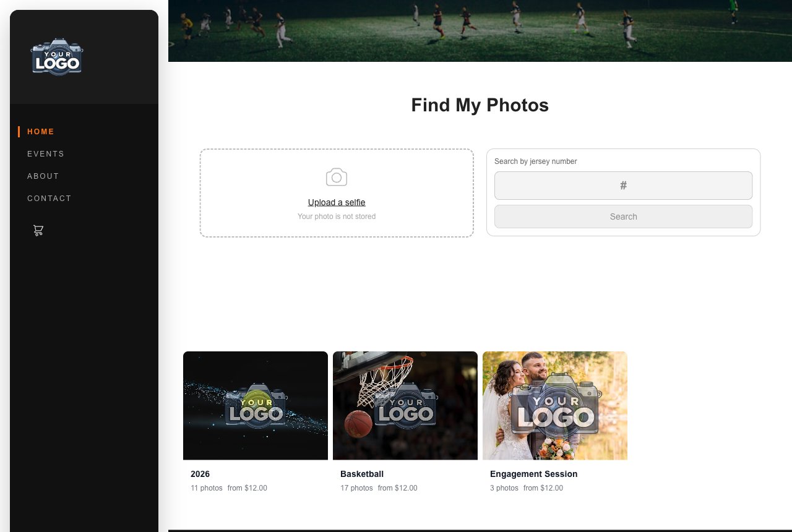The width and height of the screenshot is (792, 532).
Task: Click the Find My Photos heading
Action: 480,105
